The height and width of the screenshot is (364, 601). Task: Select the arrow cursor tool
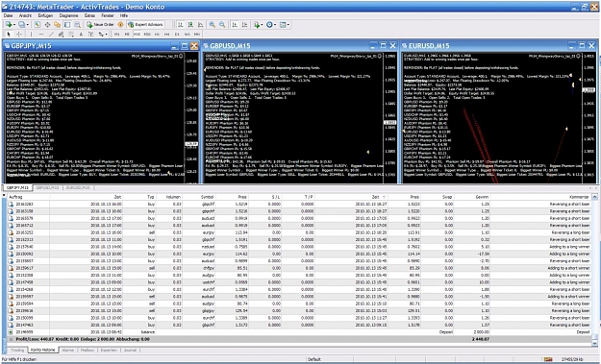9,35
